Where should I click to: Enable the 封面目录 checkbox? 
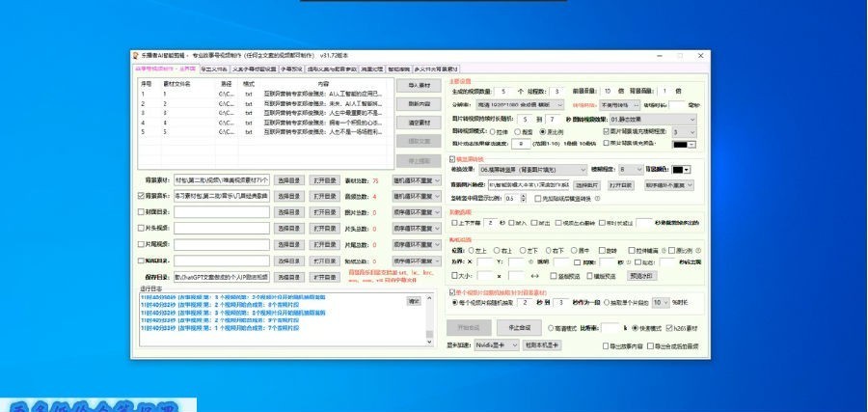[x=142, y=211]
